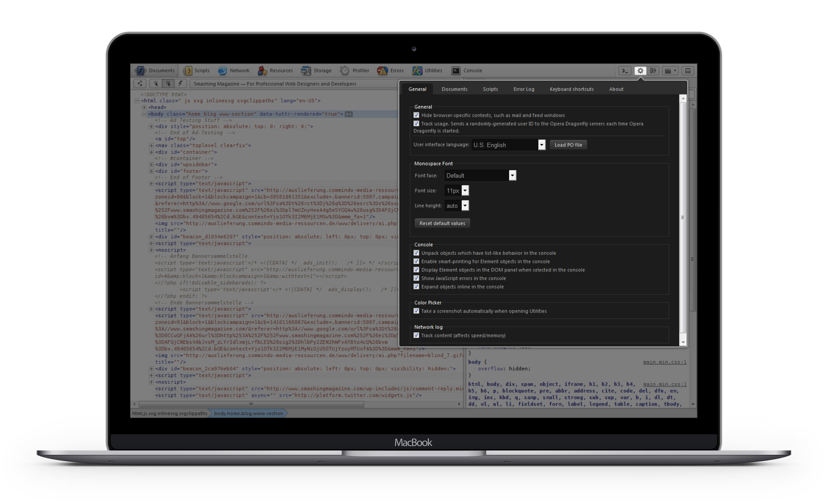
Task: Expand the head node
Action: [x=144, y=107]
